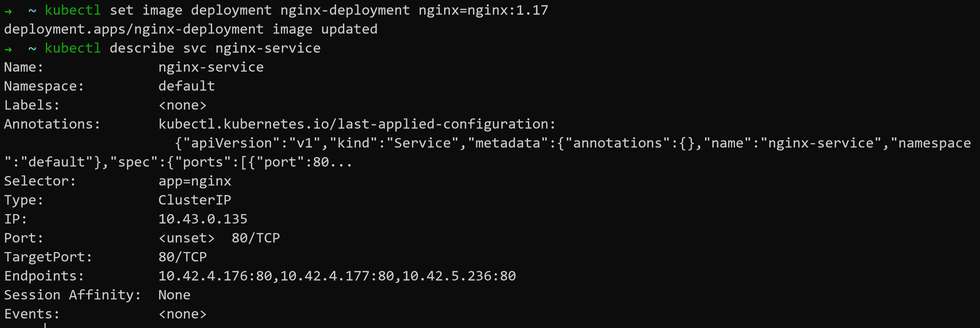Click the green prompt arrow on the first line
980x328 pixels.
(x=8, y=11)
